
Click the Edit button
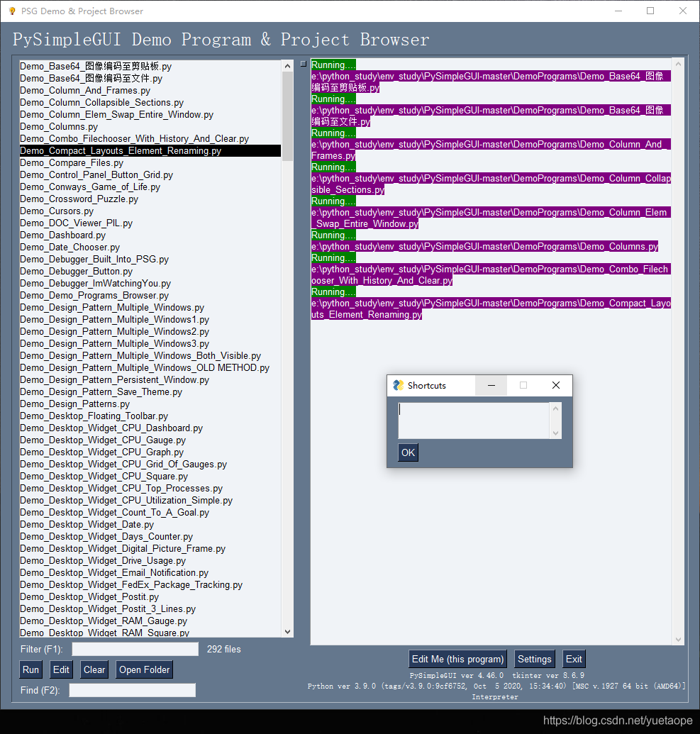coord(61,669)
